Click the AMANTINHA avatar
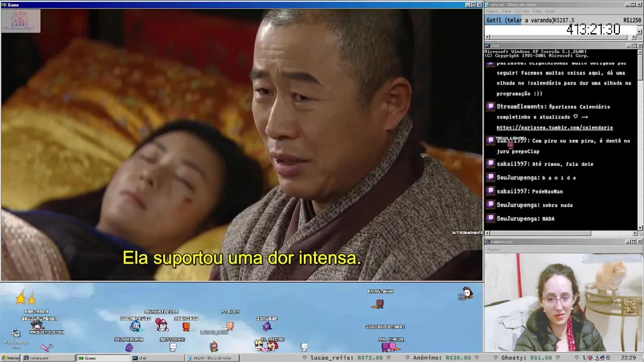This screenshot has width=644, height=362. pos(379,304)
